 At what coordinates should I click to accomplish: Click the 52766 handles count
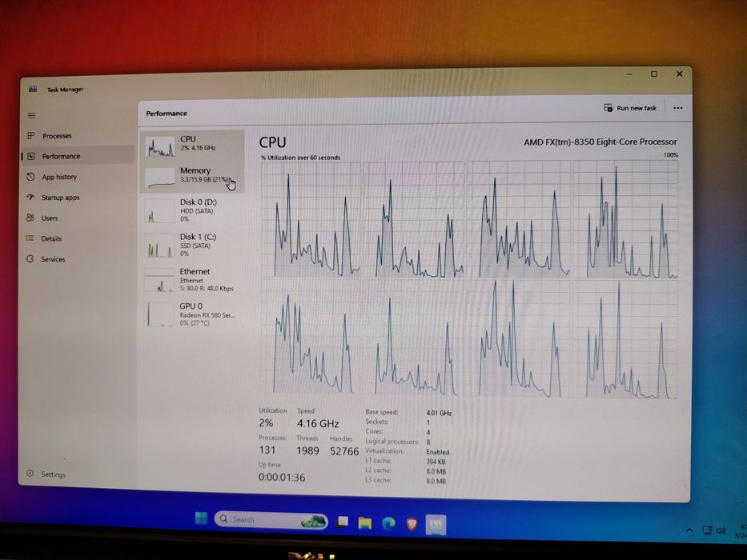coord(344,451)
